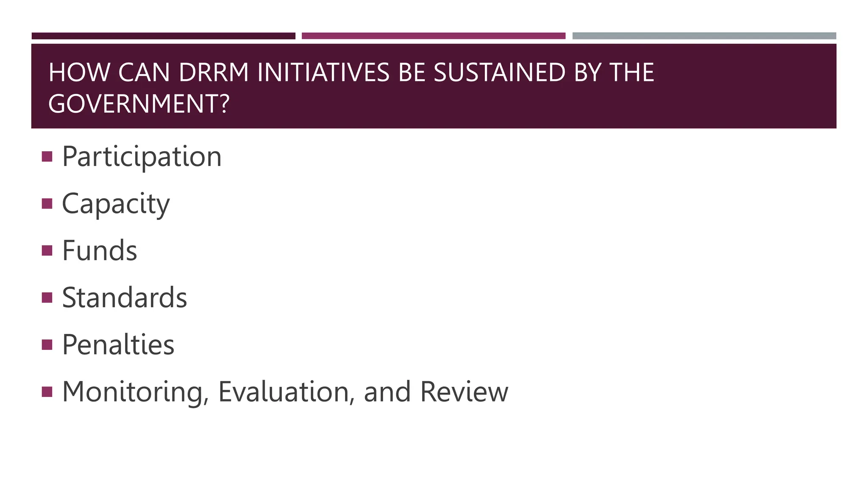Click the magenta accent bar at top center
Screen dimensions: 868x488
(434, 36)
